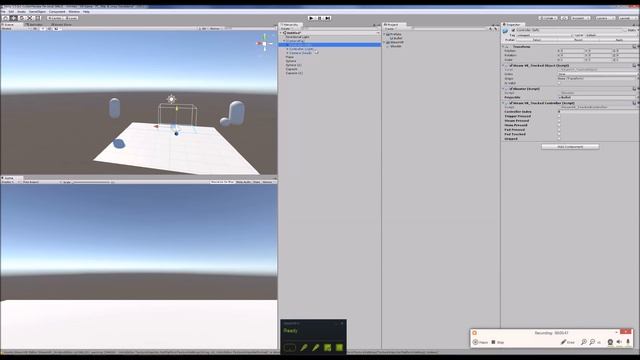Open the Edit menu
Viewport: 640px width, 360px height.
pos(11,11)
